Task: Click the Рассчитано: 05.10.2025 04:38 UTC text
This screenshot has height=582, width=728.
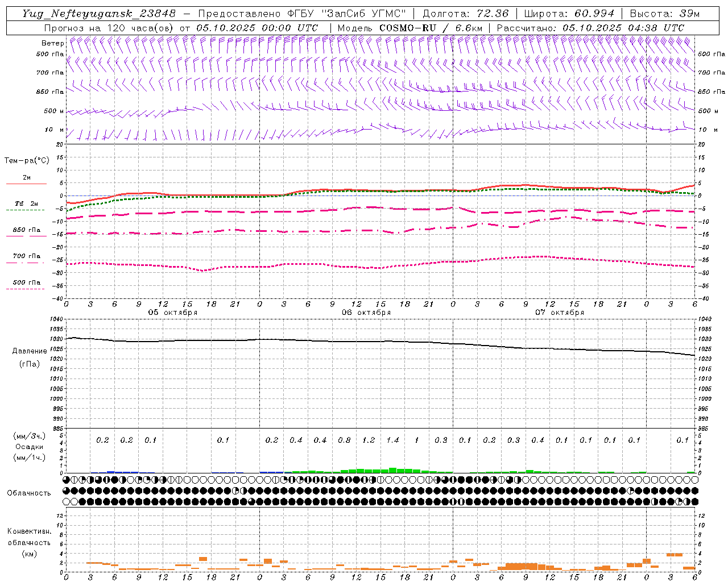Action: point(590,28)
